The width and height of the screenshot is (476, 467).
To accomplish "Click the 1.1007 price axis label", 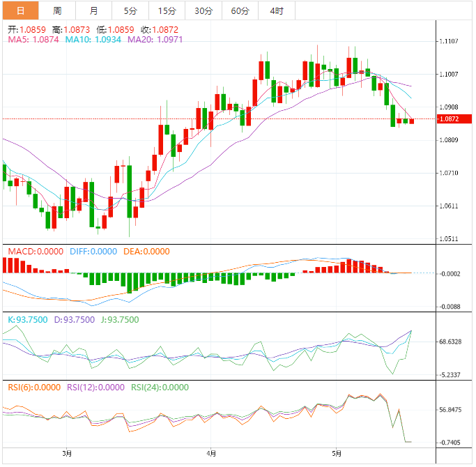I will tap(449, 75).
